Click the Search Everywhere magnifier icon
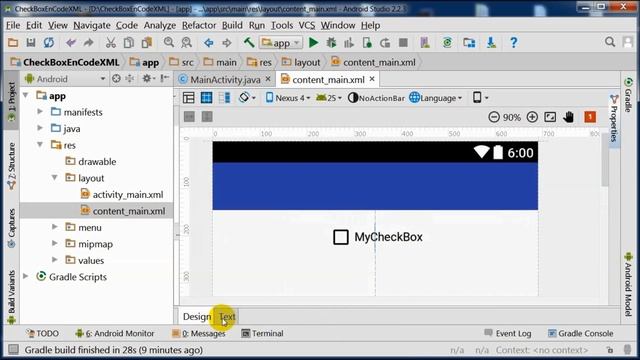 click(x=610, y=42)
